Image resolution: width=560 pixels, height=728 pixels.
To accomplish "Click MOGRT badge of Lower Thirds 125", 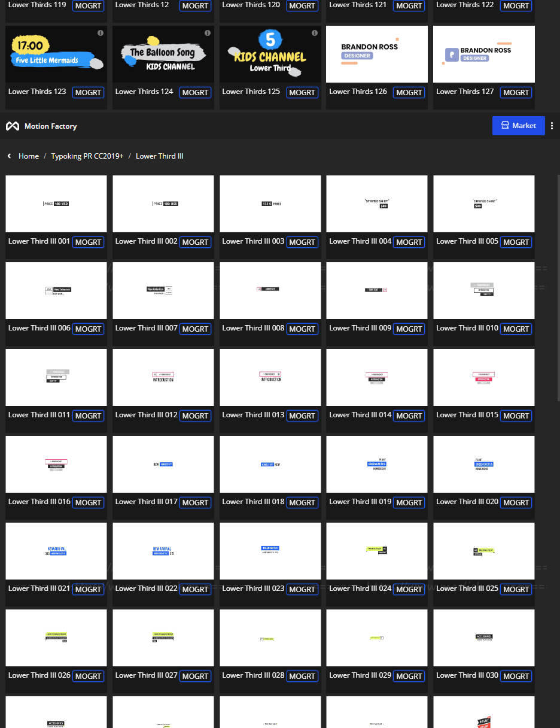I will point(302,92).
